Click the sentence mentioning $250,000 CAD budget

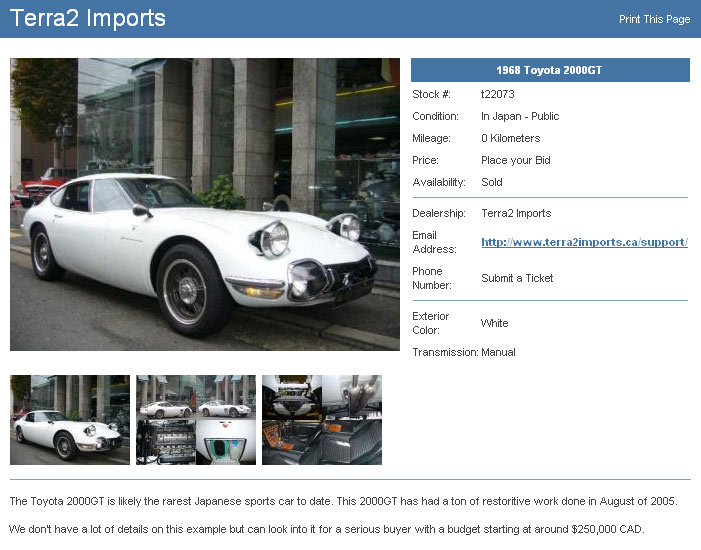(326, 529)
